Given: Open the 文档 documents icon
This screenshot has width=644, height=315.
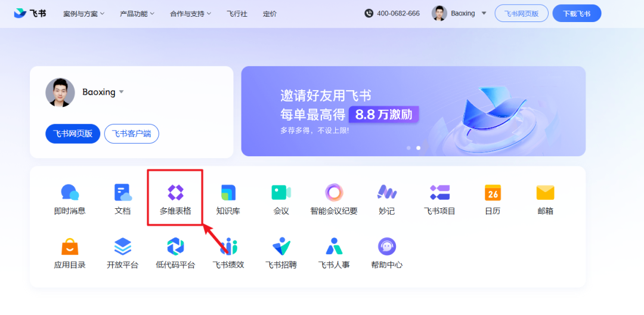Looking at the screenshot, I should click(122, 192).
